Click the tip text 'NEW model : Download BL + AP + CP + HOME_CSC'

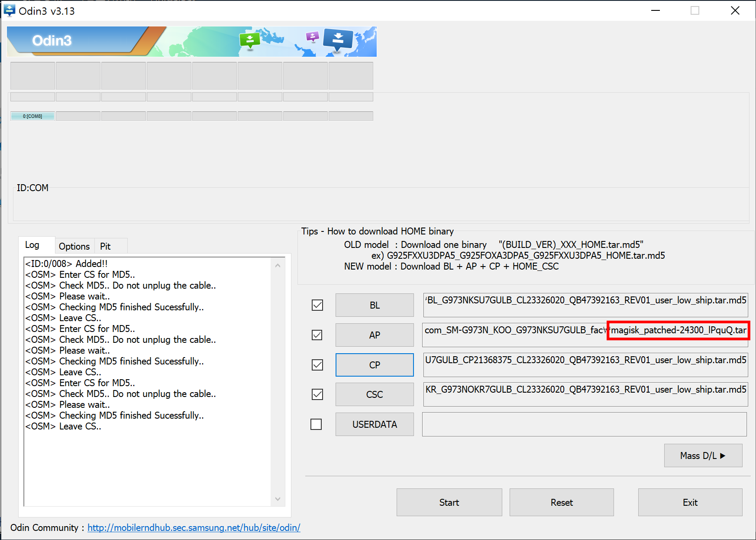(451, 267)
